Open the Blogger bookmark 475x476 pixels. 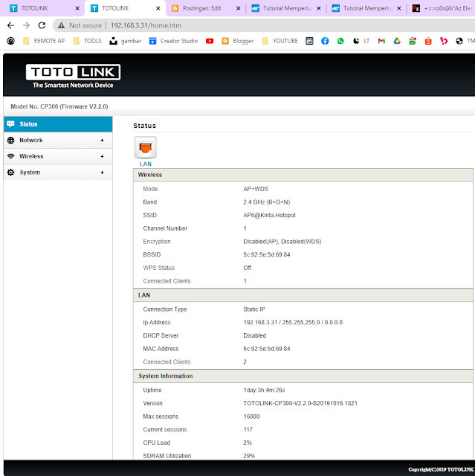[238, 41]
